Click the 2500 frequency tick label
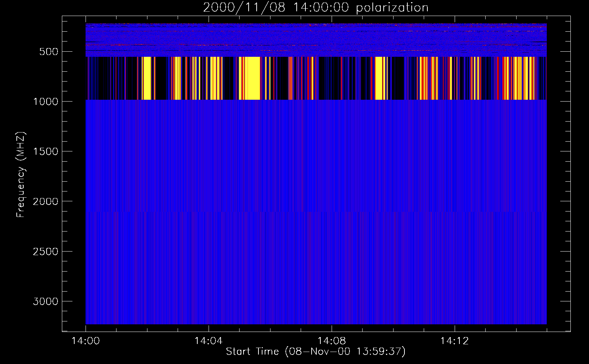 click(46, 252)
